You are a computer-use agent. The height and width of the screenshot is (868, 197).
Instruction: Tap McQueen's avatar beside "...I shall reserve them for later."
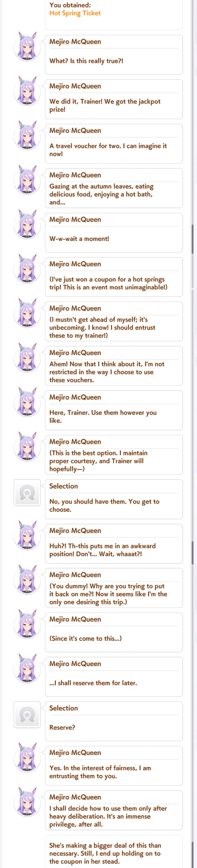27,669
